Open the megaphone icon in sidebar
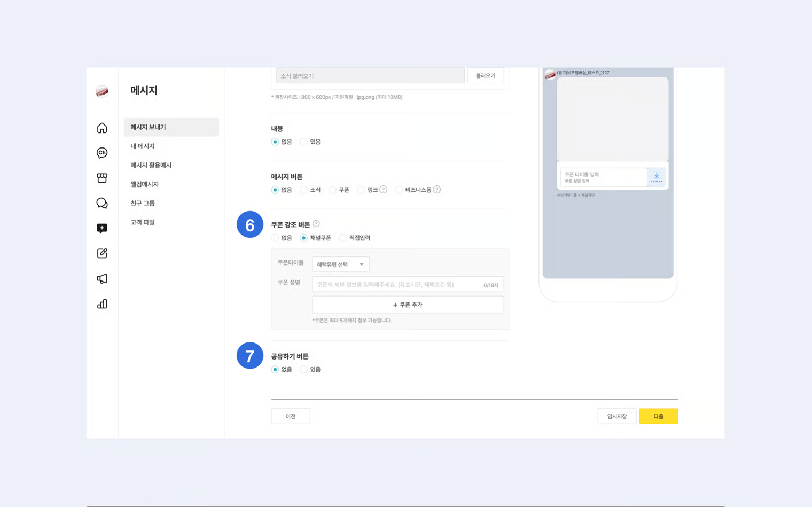 pos(102,278)
